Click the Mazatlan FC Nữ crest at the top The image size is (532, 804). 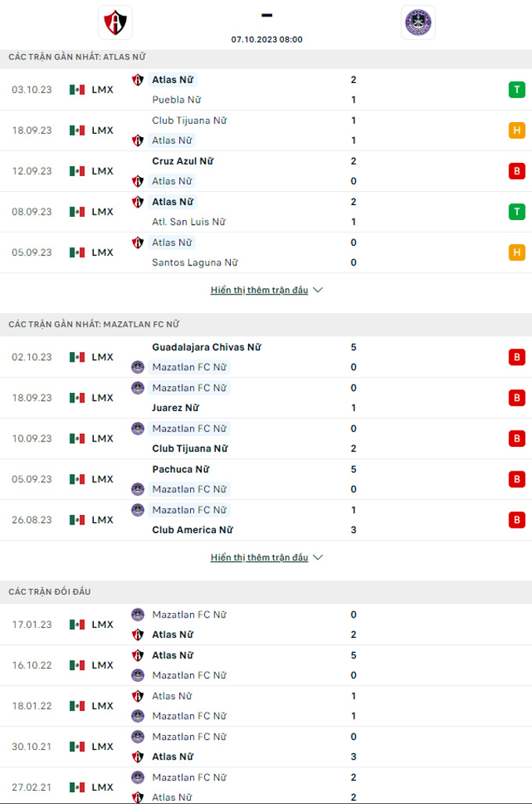(419, 20)
